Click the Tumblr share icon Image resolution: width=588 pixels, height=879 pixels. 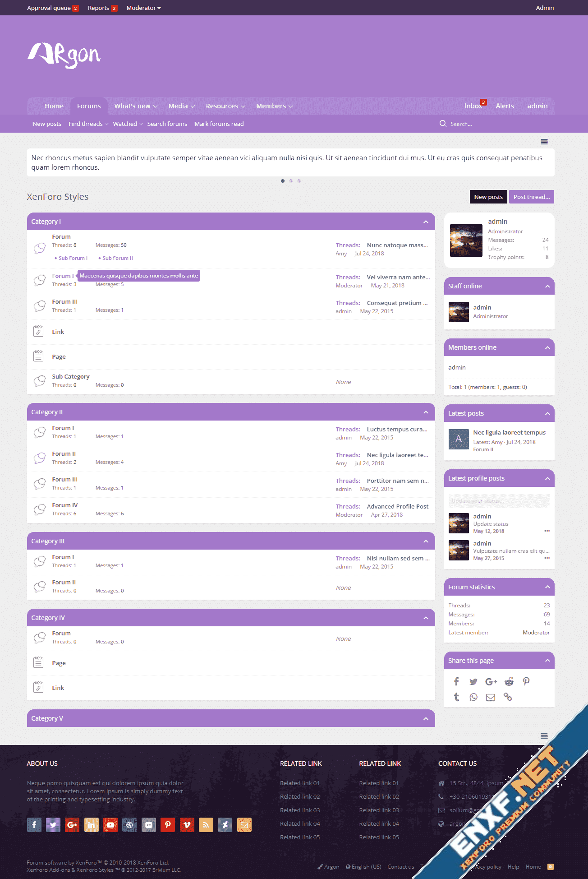coord(456,697)
